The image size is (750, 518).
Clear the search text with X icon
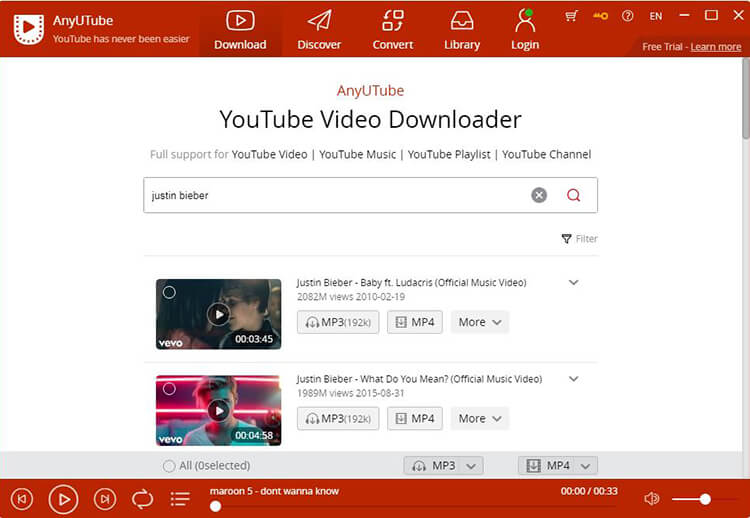click(539, 195)
